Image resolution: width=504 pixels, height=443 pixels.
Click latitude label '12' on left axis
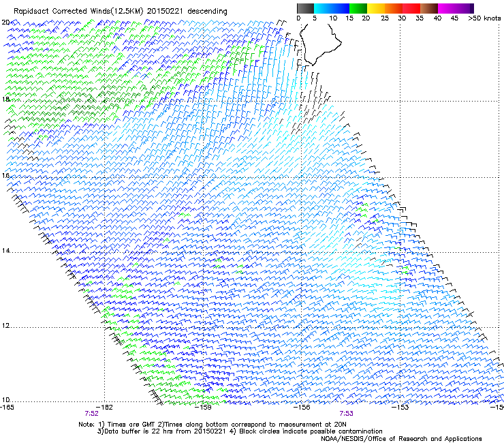coord(5,326)
